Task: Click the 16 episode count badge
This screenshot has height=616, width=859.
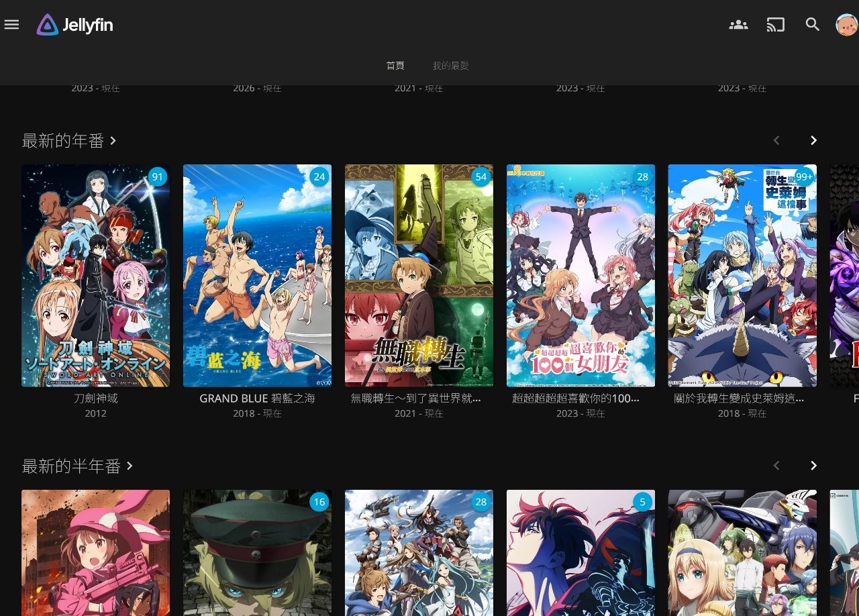Action: tap(319, 502)
